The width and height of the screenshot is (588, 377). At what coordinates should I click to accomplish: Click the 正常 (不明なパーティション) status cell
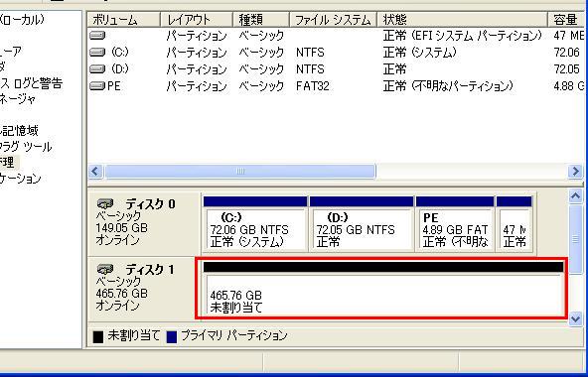point(448,86)
